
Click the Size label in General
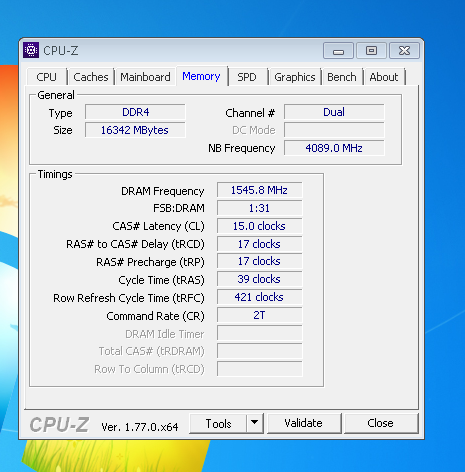coord(63,130)
